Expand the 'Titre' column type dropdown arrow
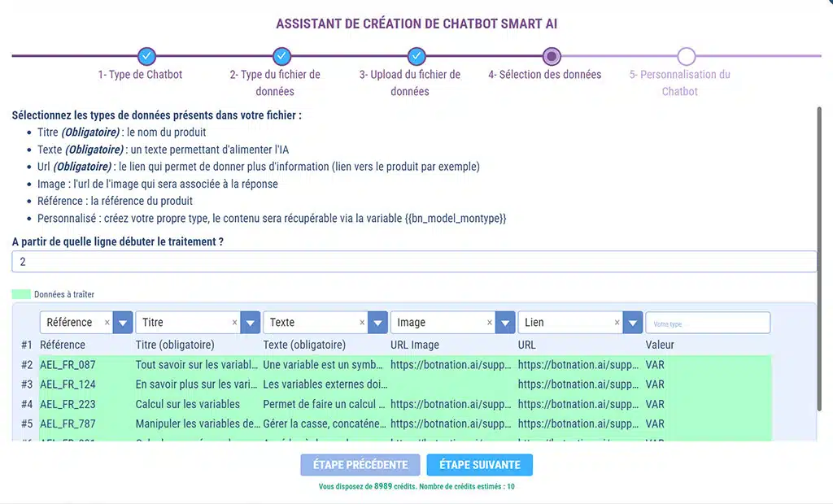The height and width of the screenshot is (504, 833). point(250,323)
